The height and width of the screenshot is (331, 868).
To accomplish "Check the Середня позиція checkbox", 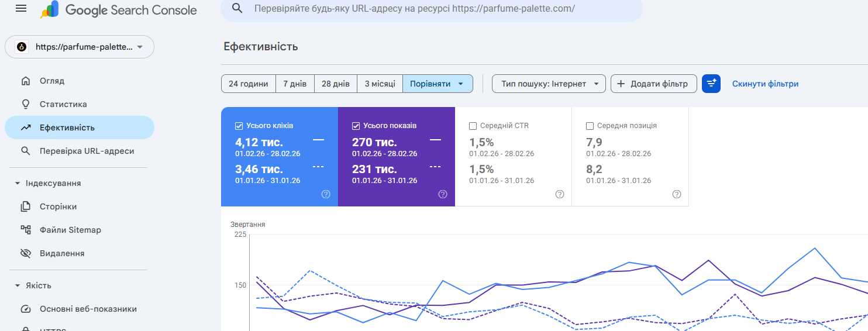I will [x=590, y=126].
